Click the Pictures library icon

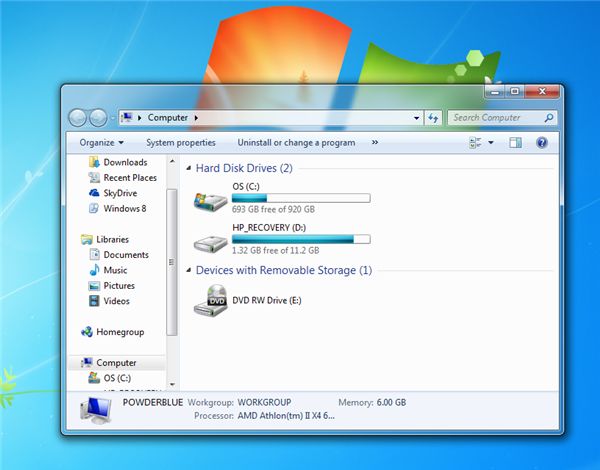click(x=94, y=286)
